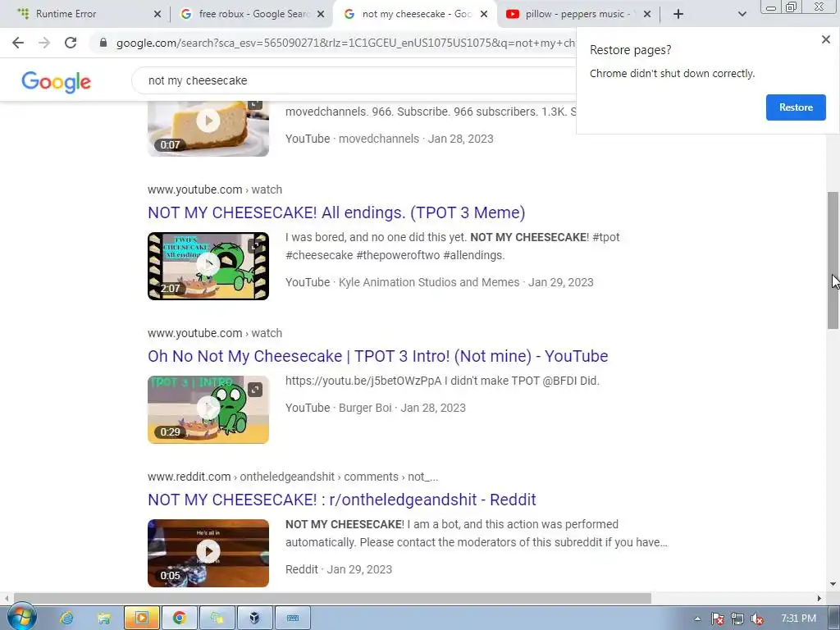The height and width of the screenshot is (630, 840).
Task: Focus the search box with not my cheesecake
Action: [354, 80]
